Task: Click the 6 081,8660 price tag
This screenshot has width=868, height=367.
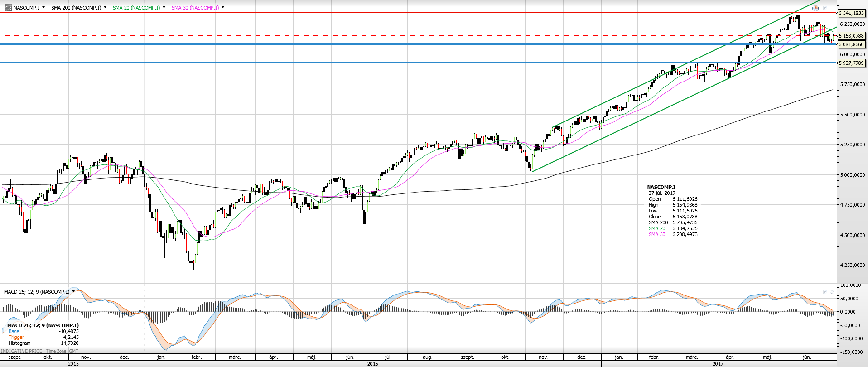Action: 851,44
